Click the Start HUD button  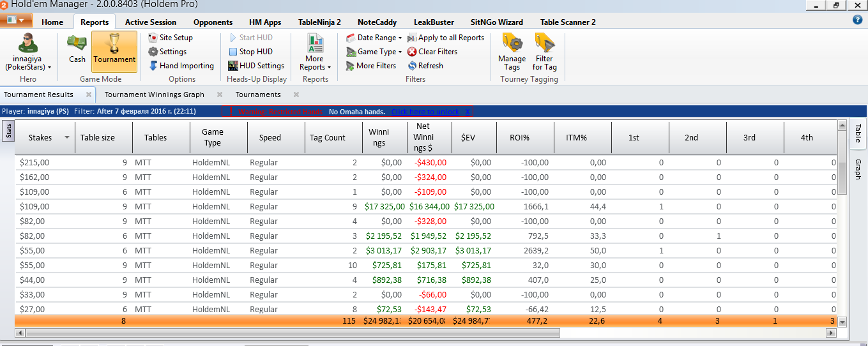pyautogui.click(x=251, y=38)
